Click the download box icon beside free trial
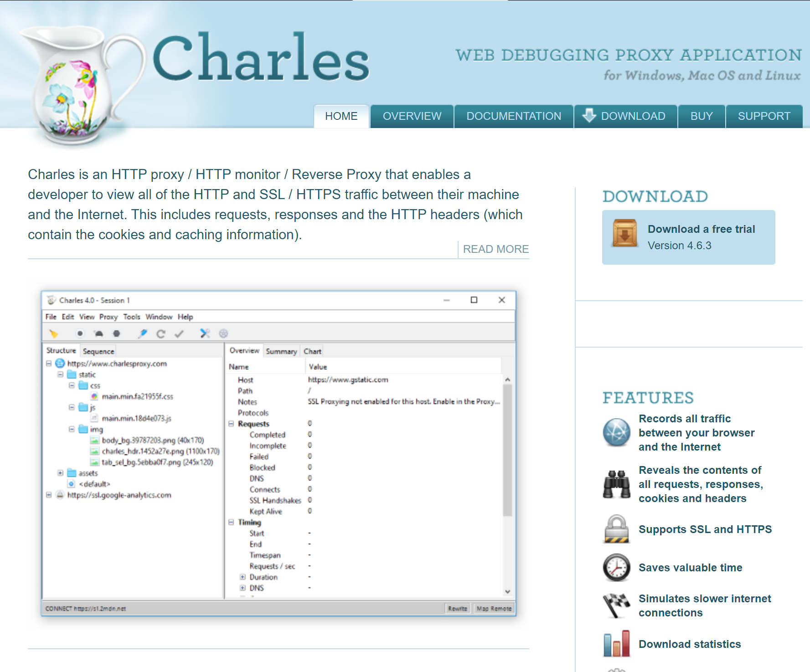The image size is (810, 672). 625,233
